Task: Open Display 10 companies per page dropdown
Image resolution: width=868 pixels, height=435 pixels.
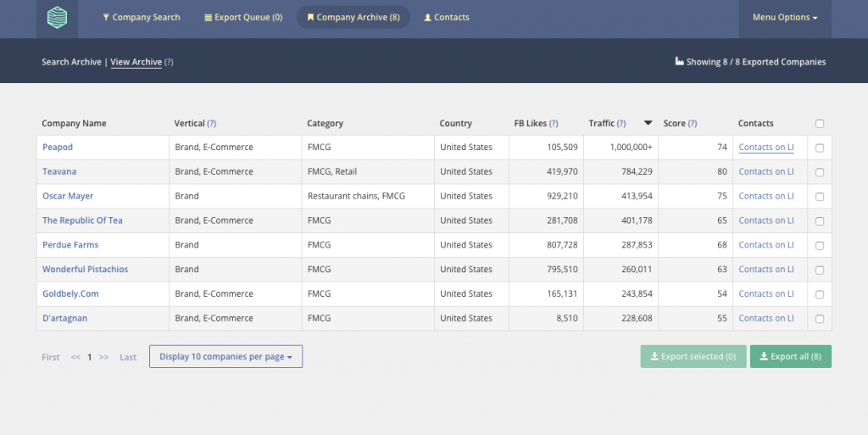Action: (x=225, y=356)
